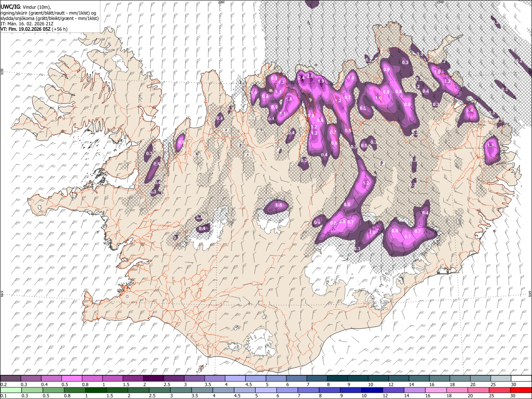The height and width of the screenshot is (399, 532).
Task: Pick the darkest purple snow swatch between 2 and 2.5
Action: (153, 379)
